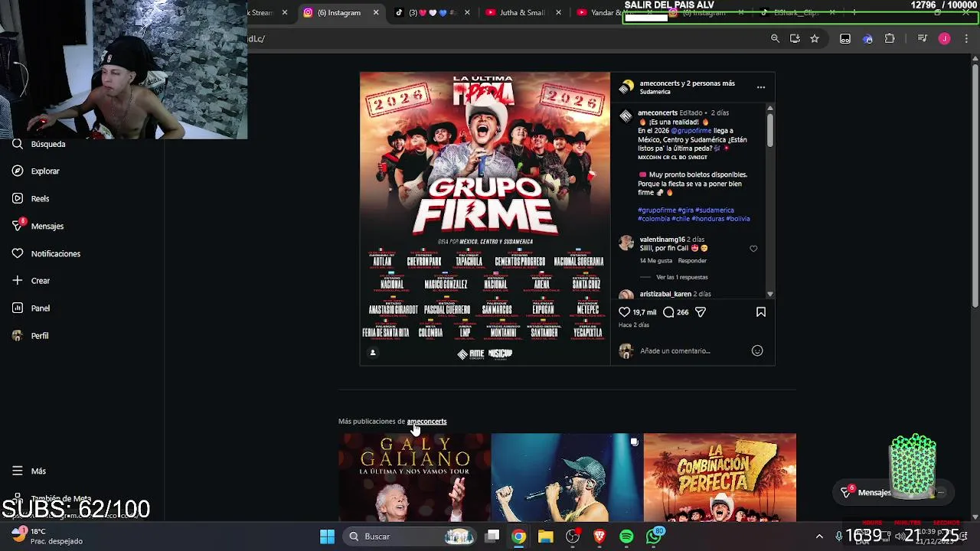Open valentinamg16's profile
980x551 pixels.
662,240
